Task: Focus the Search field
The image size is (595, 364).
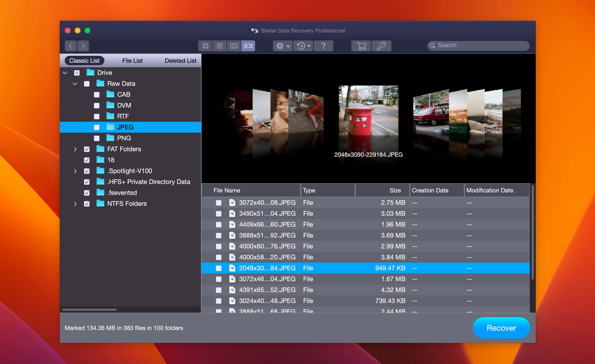Action: point(478,45)
